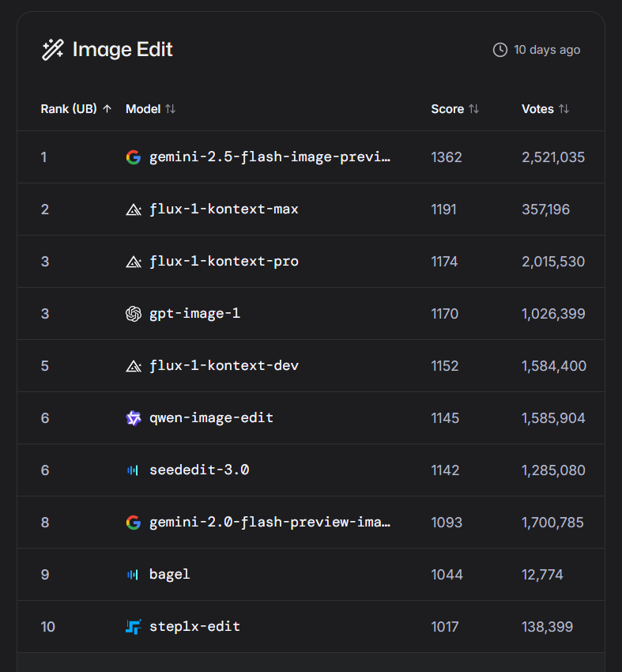Select the score value 1093
Image resolution: width=622 pixels, height=672 pixels.
coord(447,523)
